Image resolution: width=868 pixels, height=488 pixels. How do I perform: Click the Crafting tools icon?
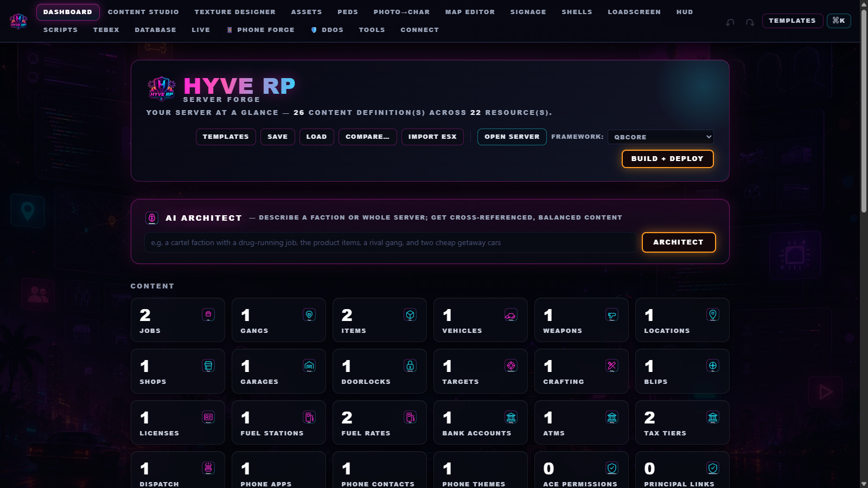coord(612,365)
